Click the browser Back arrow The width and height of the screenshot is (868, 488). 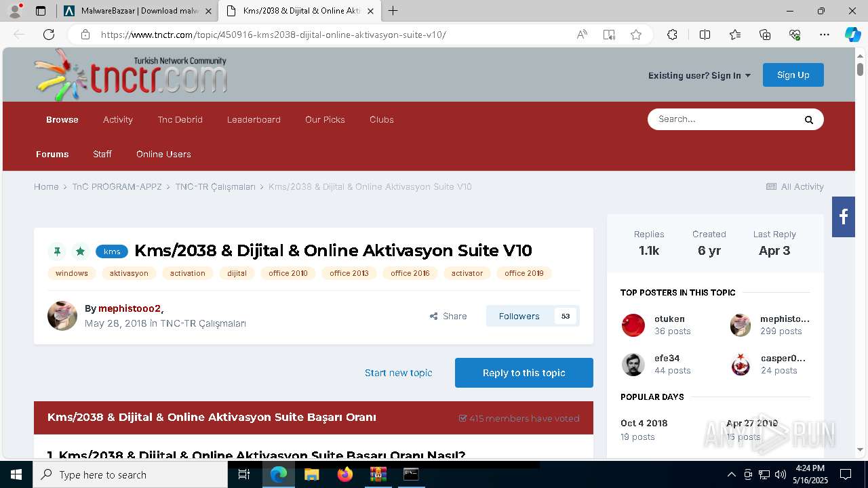point(19,35)
